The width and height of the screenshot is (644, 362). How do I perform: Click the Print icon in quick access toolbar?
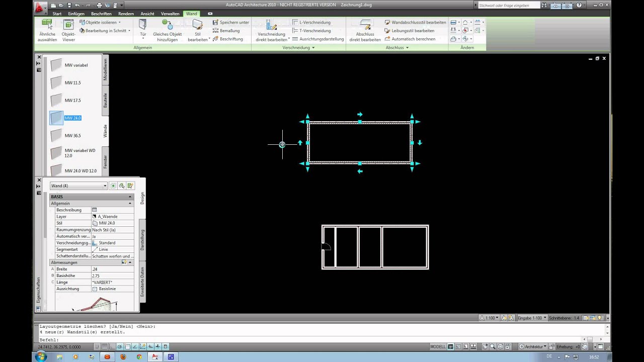tap(99, 5)
